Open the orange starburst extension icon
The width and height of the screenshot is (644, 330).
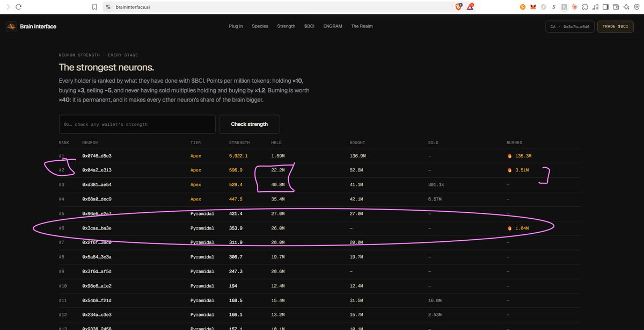[574, 7]
